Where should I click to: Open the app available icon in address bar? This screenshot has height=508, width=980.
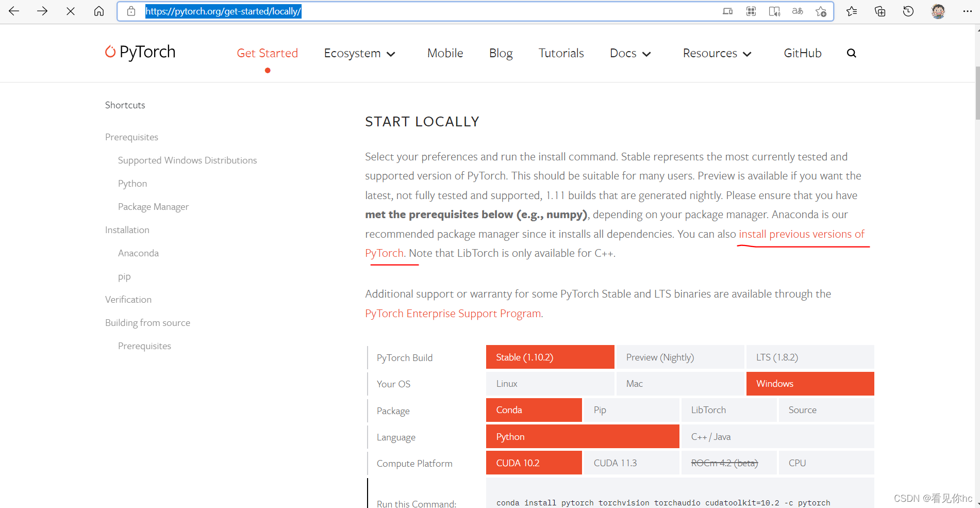(x=728, y=11)
